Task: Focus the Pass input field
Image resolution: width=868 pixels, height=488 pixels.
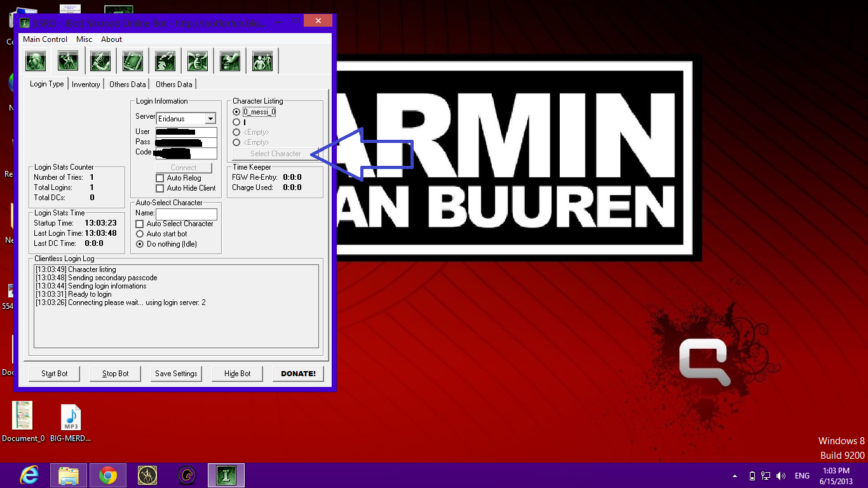Action: [x=186, y=142]
